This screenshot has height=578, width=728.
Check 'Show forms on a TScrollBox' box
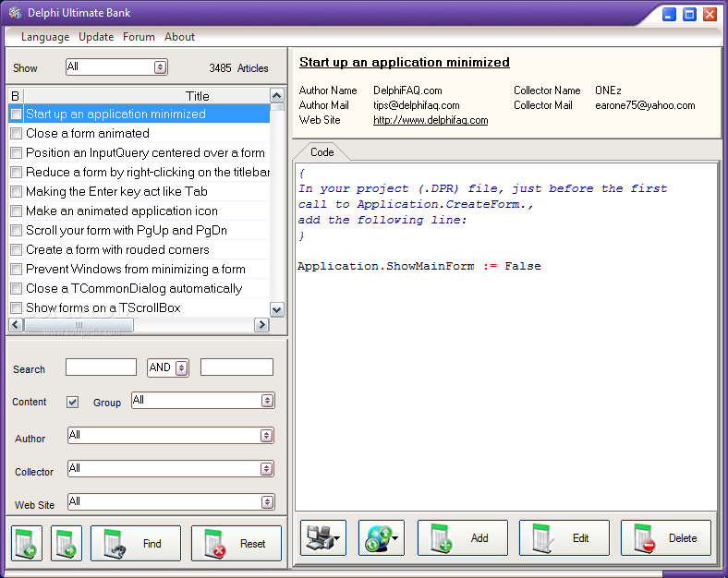pyautogui.click(x=17, y=308)
